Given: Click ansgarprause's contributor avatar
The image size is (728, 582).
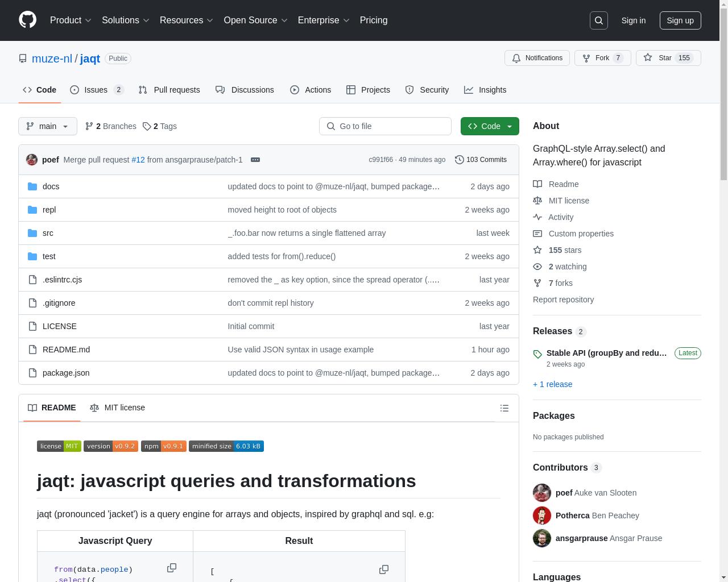Looking at the screenshot, I should tap(542, 538).
